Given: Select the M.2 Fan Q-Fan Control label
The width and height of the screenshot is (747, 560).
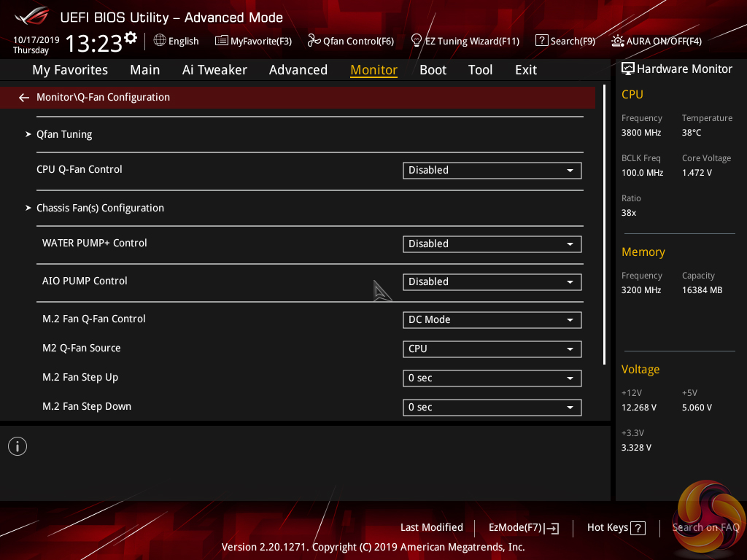Looking at the screenshot, I should [94, 319].
